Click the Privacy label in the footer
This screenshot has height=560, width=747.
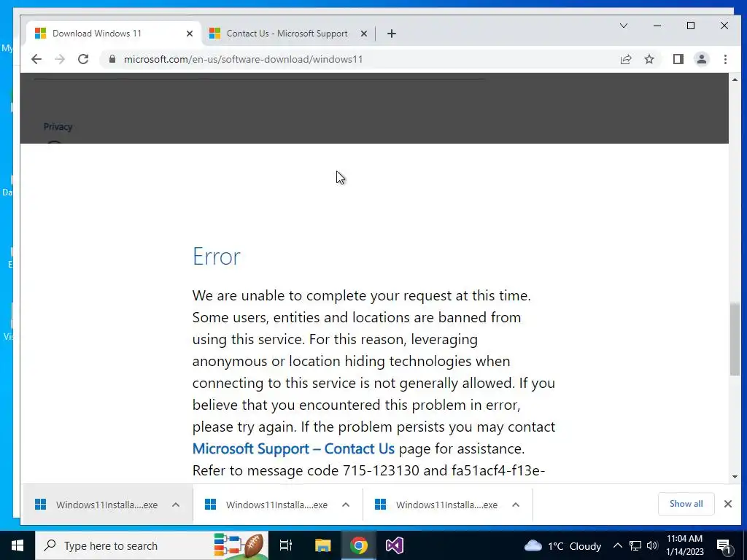click(58, 127)
